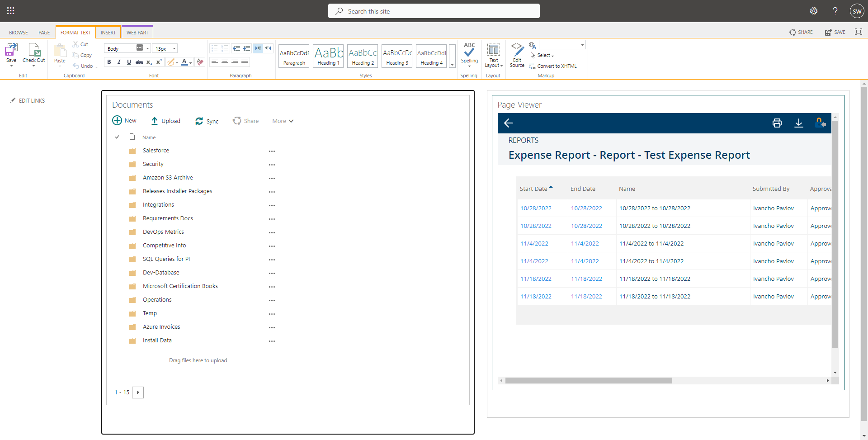This screenshot has width=868, height=440.
Task: Switch to the BROWSE ribbon tab
Action: coord(19,33)
